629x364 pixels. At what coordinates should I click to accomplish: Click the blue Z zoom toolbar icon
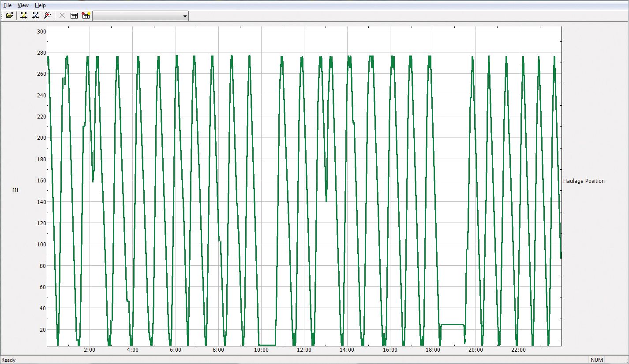point(36,15)
